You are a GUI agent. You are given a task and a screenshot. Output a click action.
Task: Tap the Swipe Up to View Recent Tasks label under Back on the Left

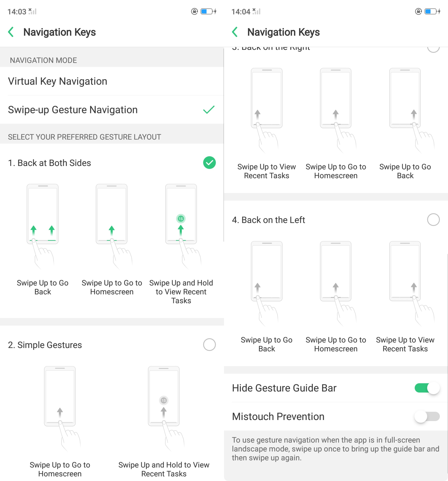[405, 344]
